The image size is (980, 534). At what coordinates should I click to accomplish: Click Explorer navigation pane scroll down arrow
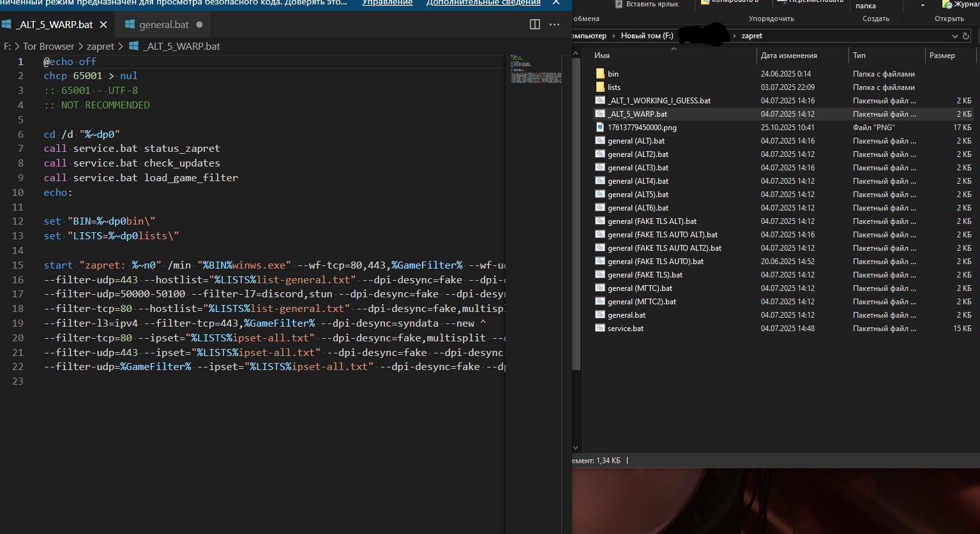coord(576,448)
